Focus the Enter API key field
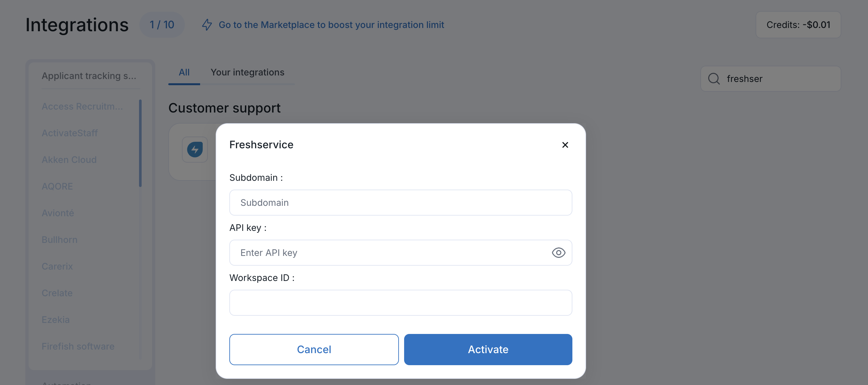 401,253
